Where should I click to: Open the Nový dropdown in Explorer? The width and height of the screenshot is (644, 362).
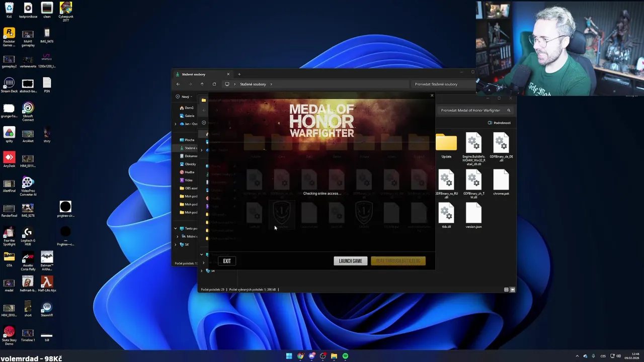184,97
